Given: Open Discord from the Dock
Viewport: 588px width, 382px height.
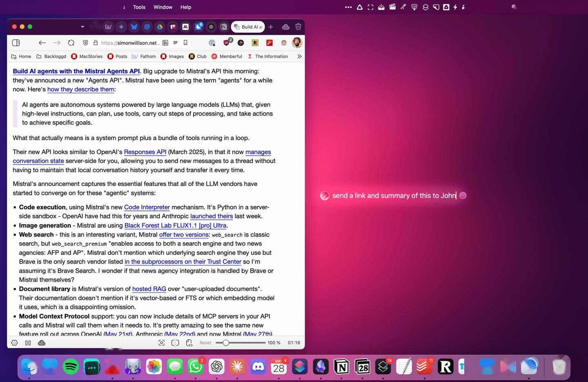Looking at the screenshot, I should [258, 366].
